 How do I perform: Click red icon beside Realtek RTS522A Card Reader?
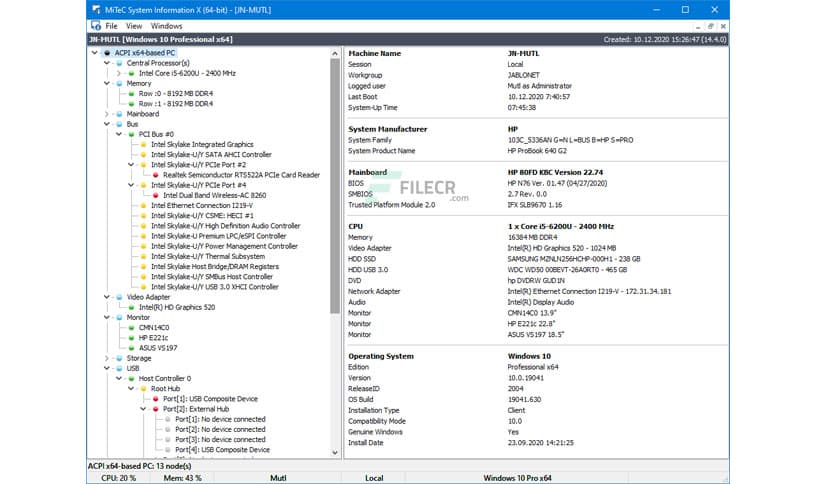coord(156,175)
